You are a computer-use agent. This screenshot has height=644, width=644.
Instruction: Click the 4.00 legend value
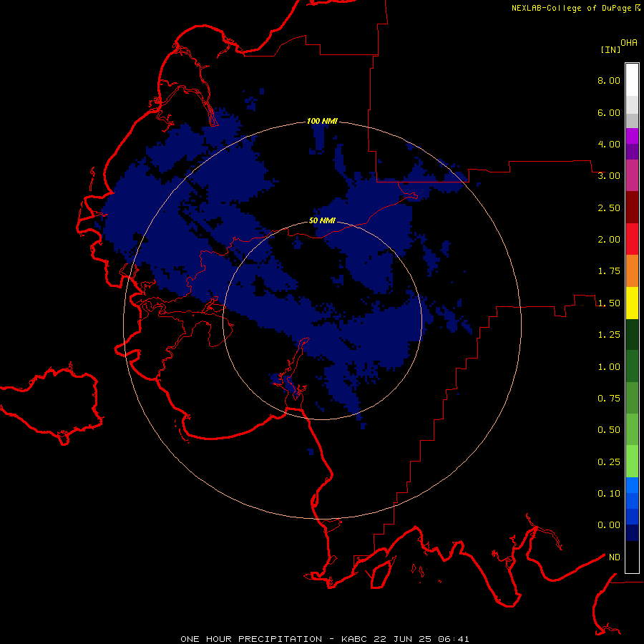[x=609, y=144]
